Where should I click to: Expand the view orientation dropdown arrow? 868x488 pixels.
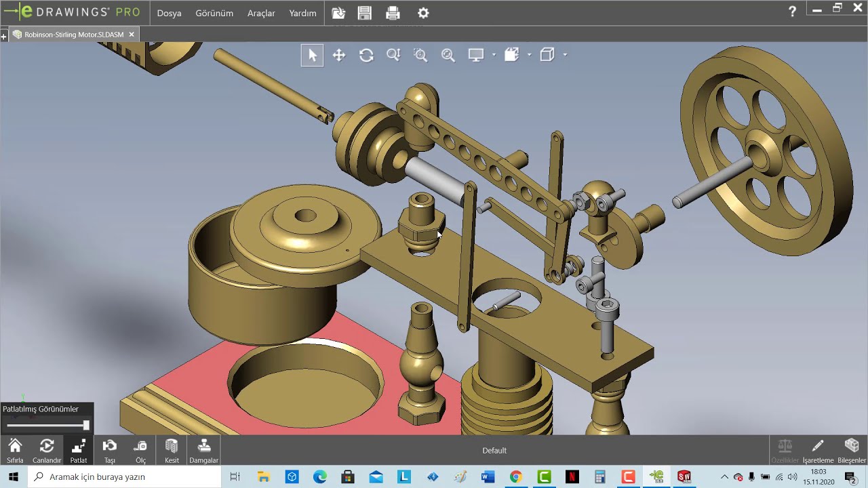pyautogui.click(x=565, y=55)
